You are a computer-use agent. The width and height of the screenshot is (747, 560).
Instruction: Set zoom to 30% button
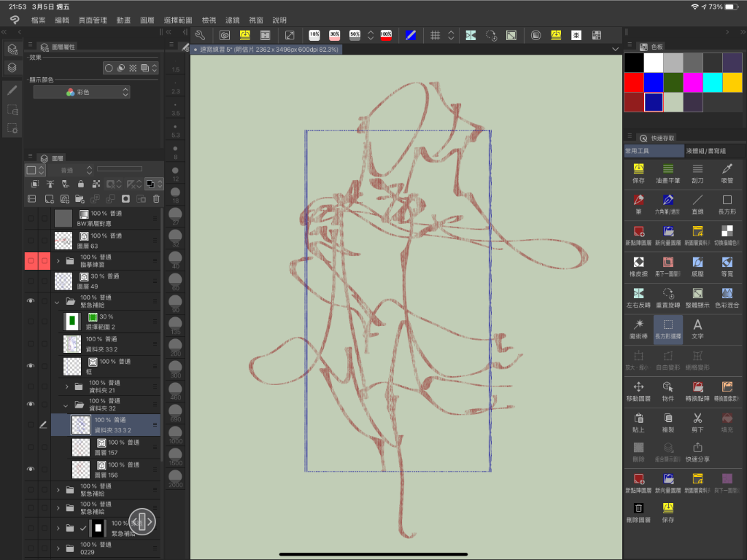coord(335,35)
